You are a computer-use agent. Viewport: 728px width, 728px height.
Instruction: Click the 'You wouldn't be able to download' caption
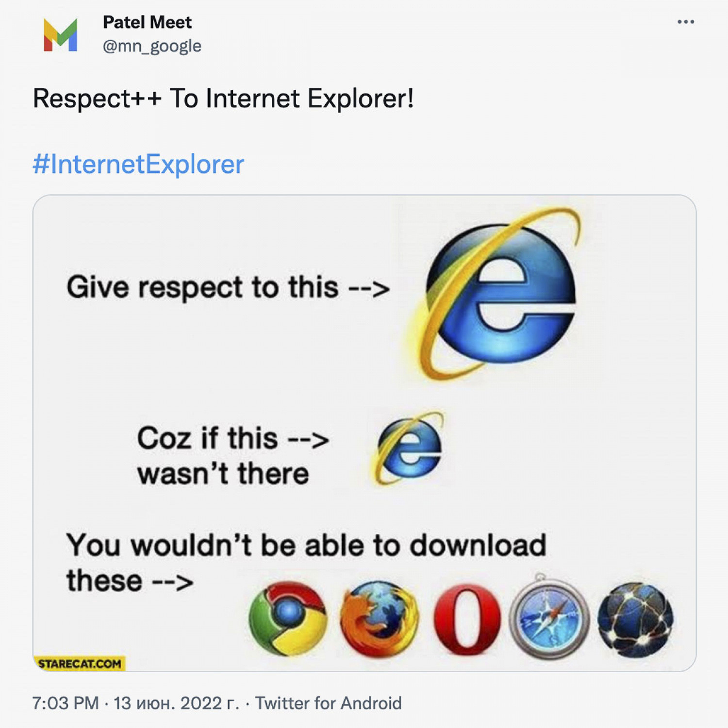coord(306,546)
